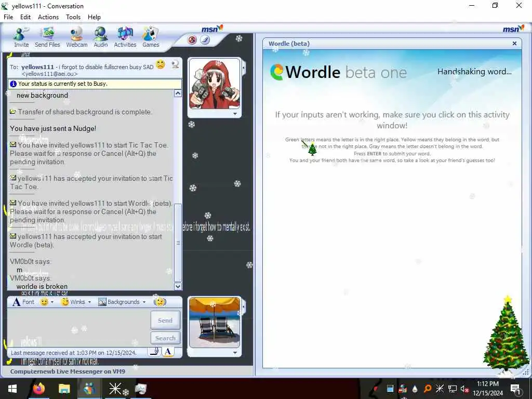This screenshot has width=532, height=399.
Task: Open File Explorer from the taskbar
Action: [x=64, y=389]
